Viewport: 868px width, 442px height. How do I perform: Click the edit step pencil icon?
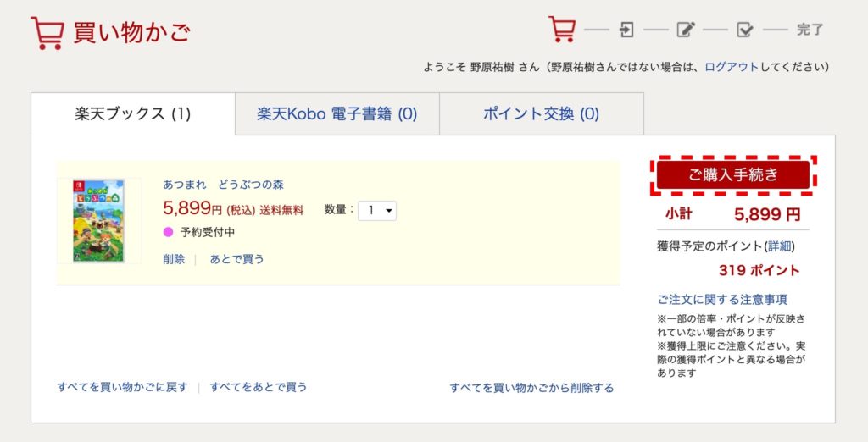(686, 30)
